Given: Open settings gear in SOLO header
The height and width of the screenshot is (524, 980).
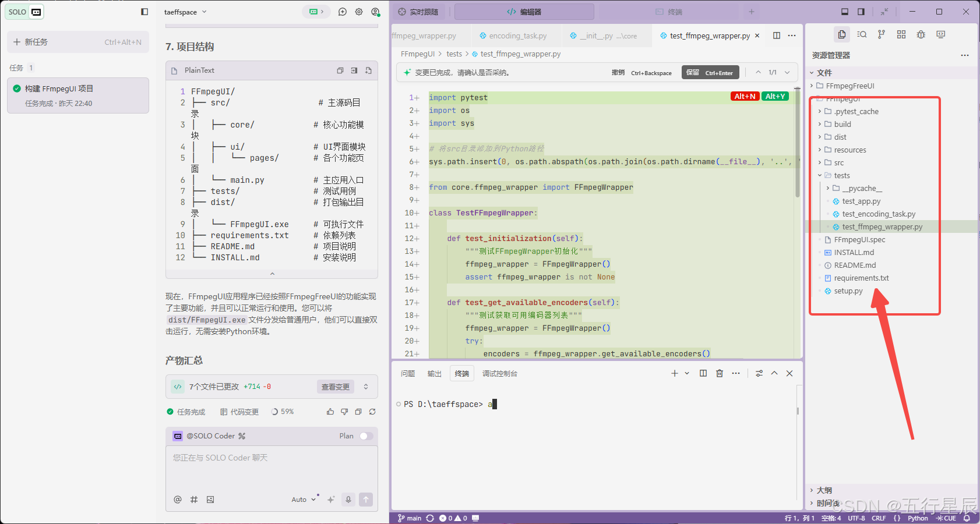Looking at the screenshot, I should point(359,12).
